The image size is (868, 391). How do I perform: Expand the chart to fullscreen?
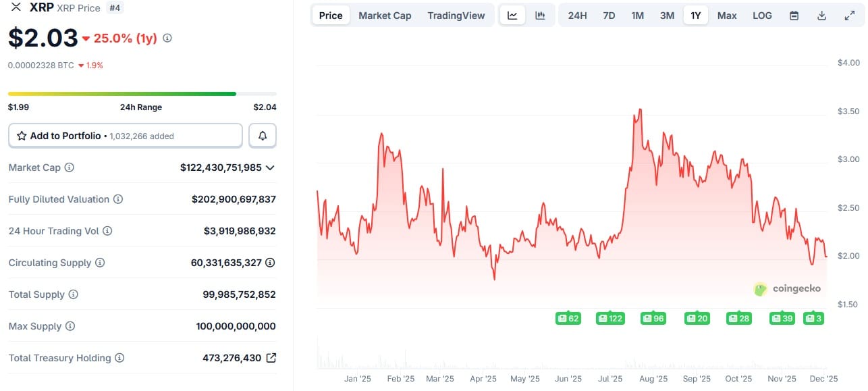click(x=851, y=14)
